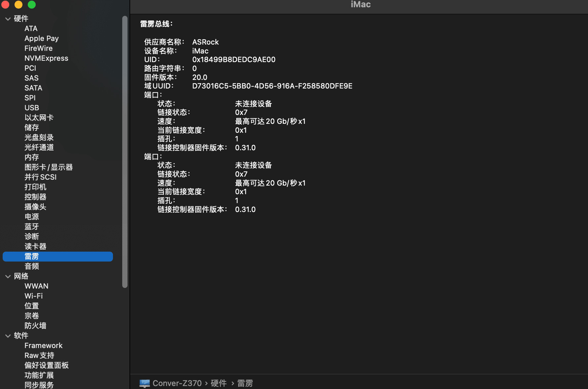Open the Wi-Fi item
This screenshot has width=588, height=389.
point(34,296)
